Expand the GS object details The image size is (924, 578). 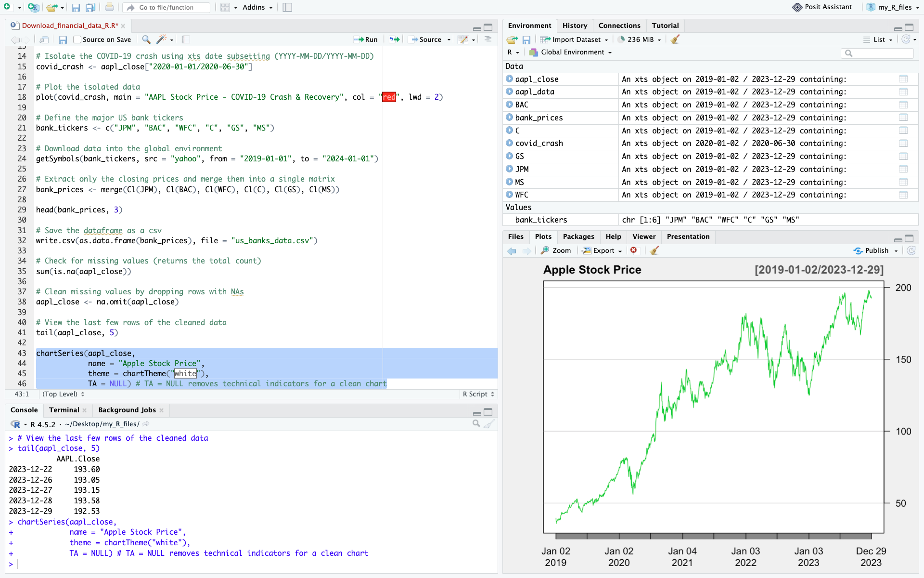pos(509,156)
